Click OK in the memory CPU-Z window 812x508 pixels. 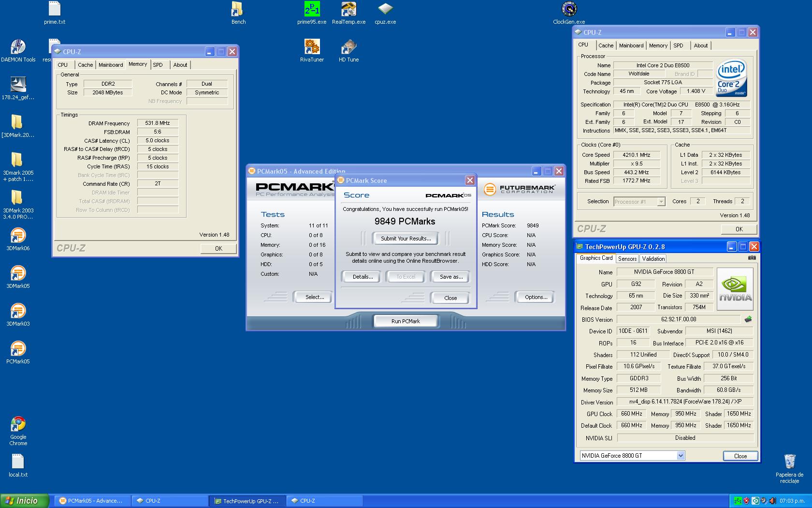coord(218,248)
